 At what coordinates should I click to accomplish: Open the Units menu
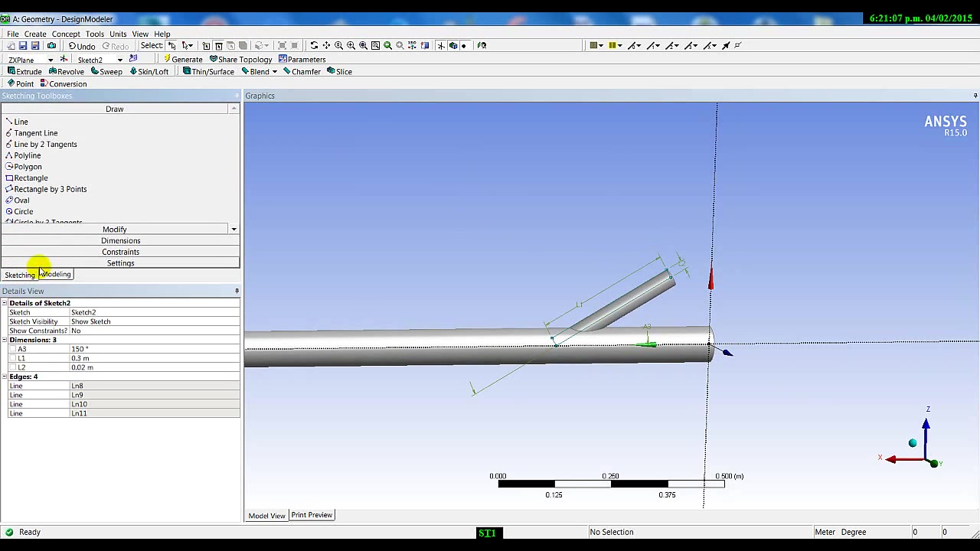click(118, 34)
